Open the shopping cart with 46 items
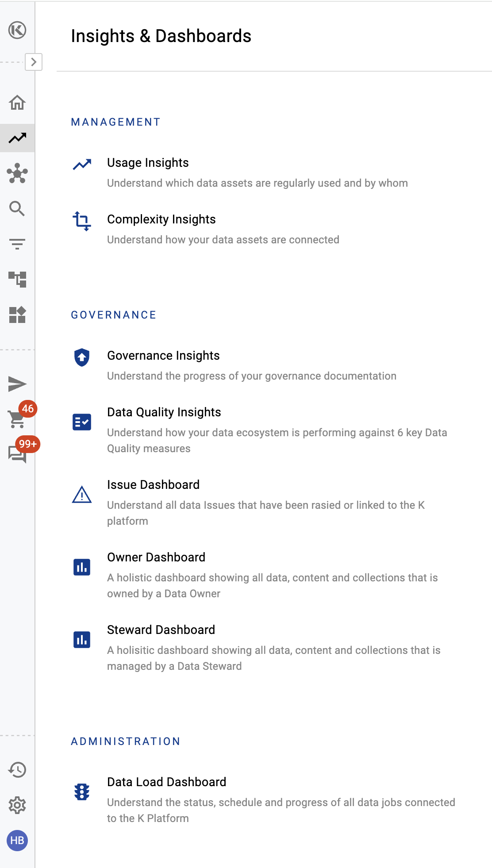Viewport: 492px width, 868px height. [17, 419]
